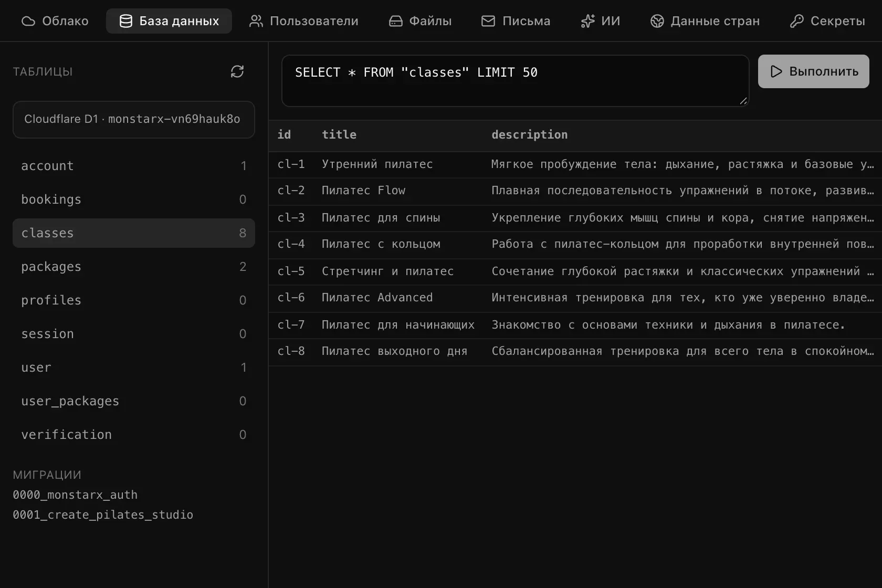The width and height of the screenshot is (882, 588).
Task: Click migration 0001_create_pilates_studio
Action: (103, 515)
